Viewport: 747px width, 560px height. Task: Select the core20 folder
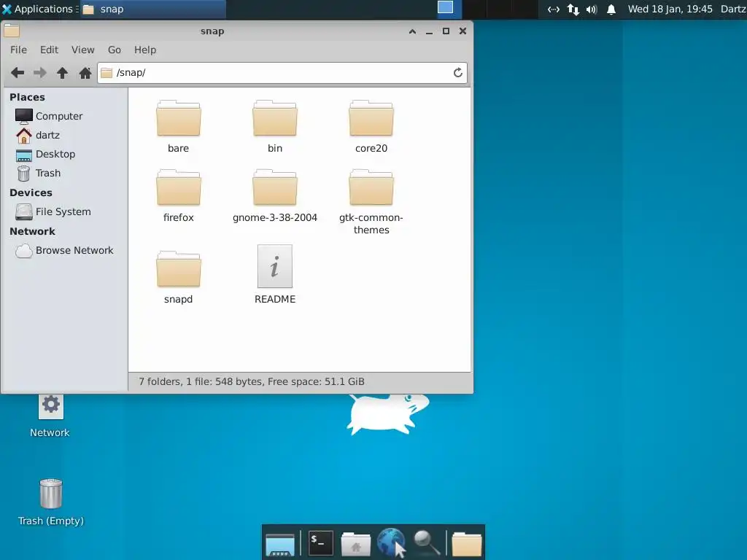[371, 127]
